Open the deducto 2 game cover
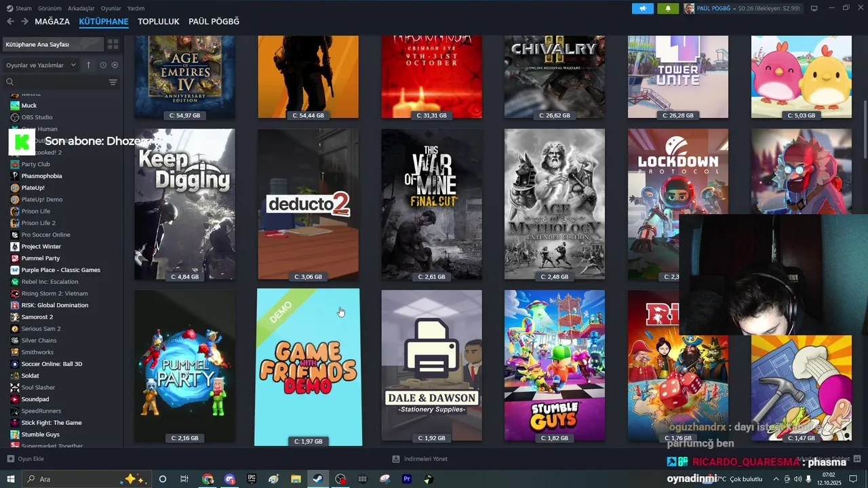The width and height of the screenshot is (868, 488). [x=309, y=205]
